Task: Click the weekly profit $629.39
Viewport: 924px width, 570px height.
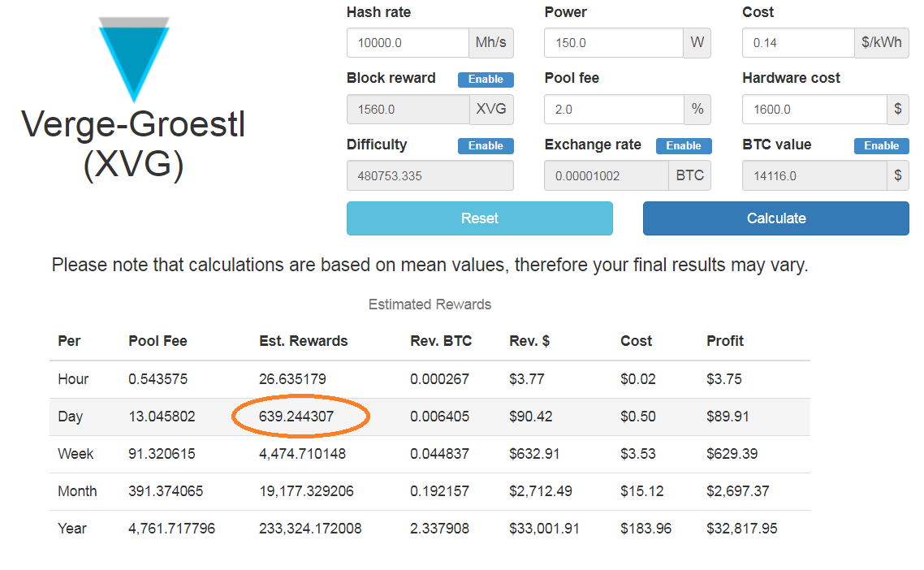Action: (732, 454)
